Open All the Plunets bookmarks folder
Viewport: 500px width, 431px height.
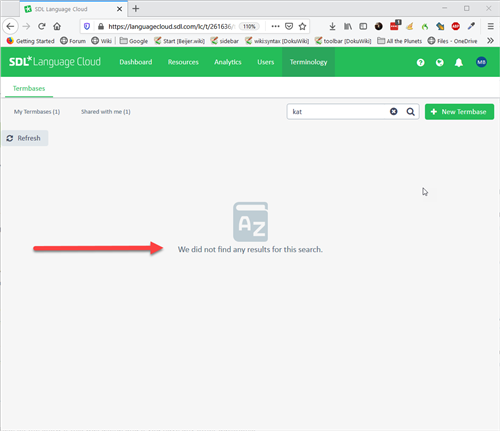click(399, 41)
